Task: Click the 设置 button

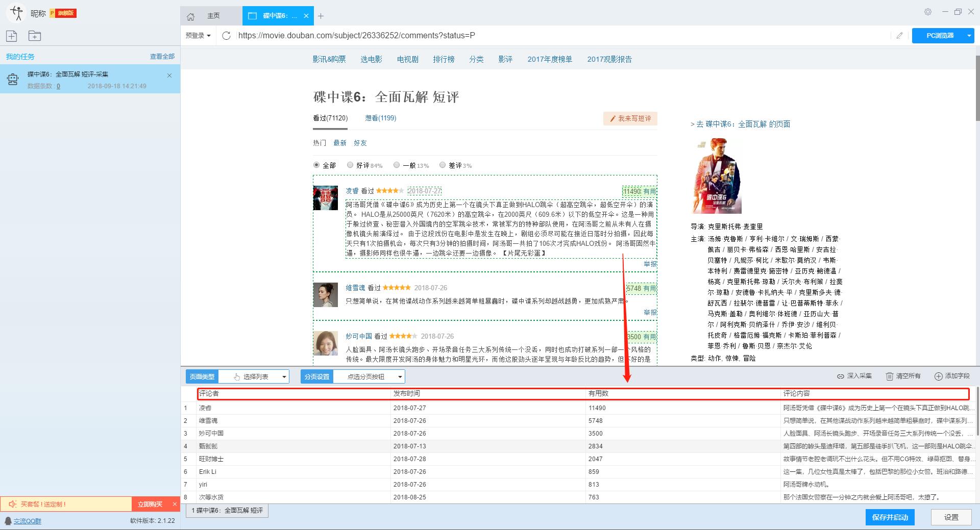Action: [951, 517]
